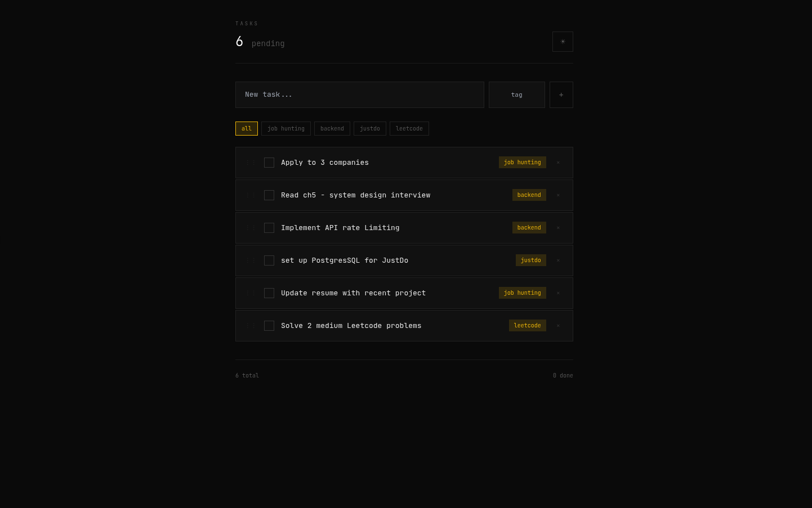Viewport: 812px width, 508px height.
Task: Toggle the light/dark theme sun icon
Action: (x=563, y=42)
